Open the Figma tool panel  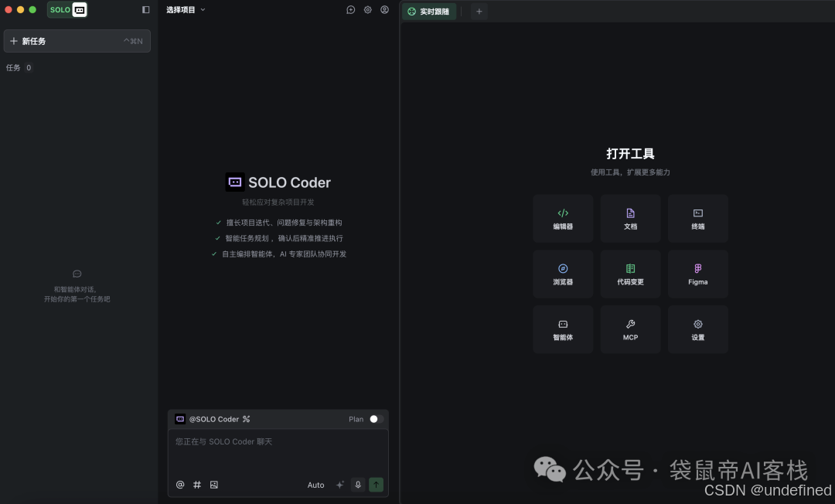tap(697, 274)
